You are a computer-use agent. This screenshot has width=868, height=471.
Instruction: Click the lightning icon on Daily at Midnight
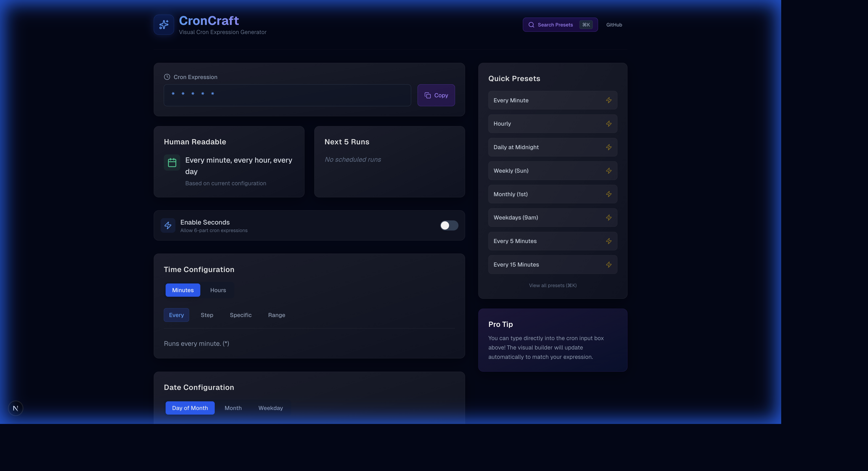(609, 147)
